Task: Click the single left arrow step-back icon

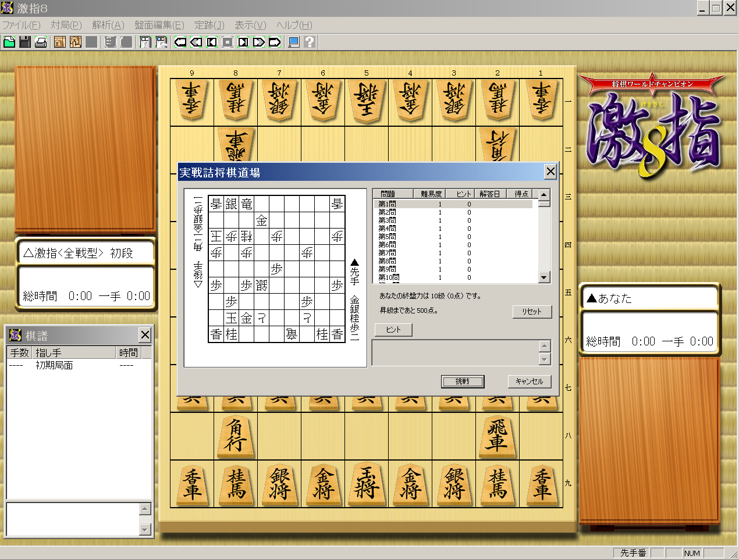Action: pos(180,42)
